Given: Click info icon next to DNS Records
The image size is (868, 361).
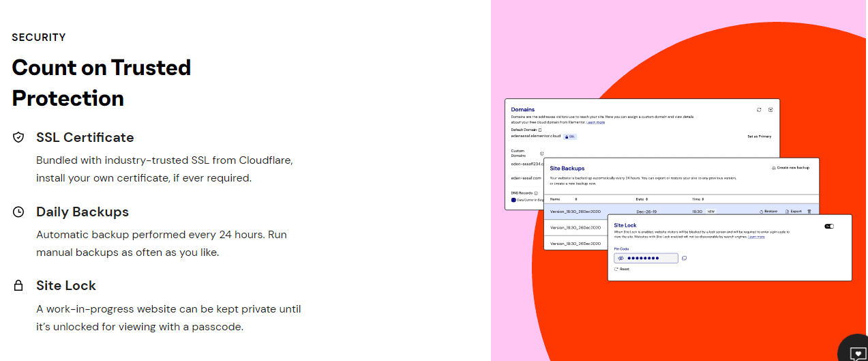Looking at the screenshot, I should coord(536,193).
